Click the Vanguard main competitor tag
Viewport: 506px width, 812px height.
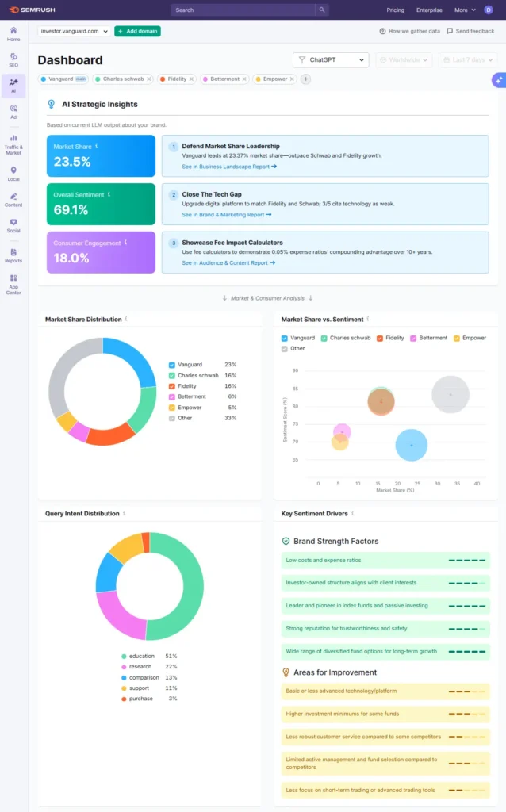[63, 79]
